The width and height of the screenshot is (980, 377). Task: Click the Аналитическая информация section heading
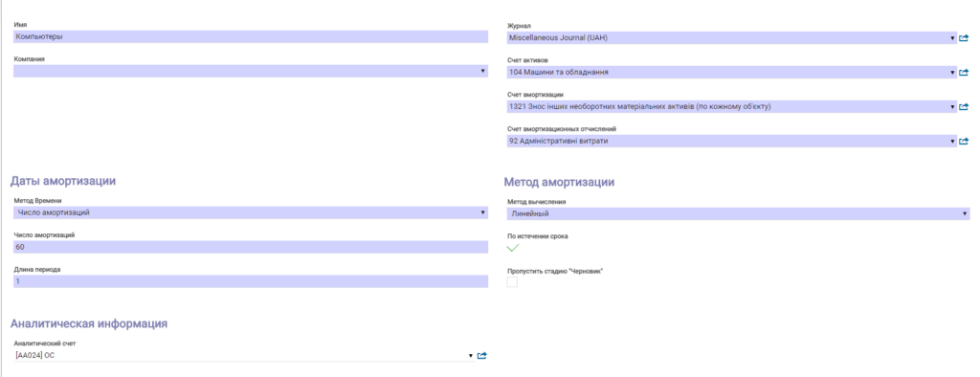click(x=89, y=323)
